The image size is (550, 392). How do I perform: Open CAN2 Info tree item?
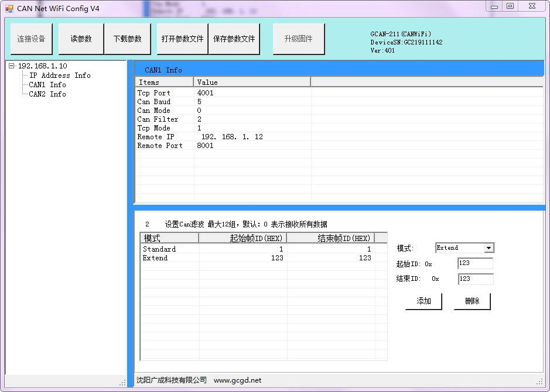coord(47,94)
